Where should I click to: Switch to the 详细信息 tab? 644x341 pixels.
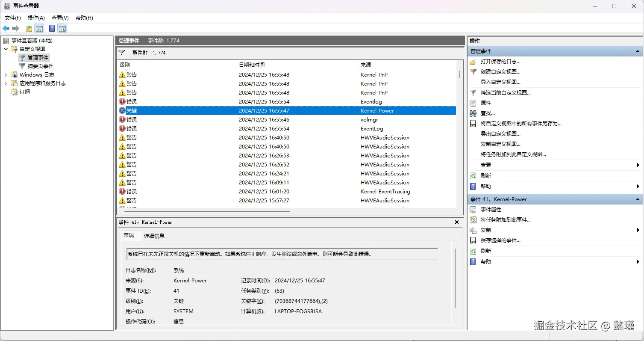(x=154, y=236)
